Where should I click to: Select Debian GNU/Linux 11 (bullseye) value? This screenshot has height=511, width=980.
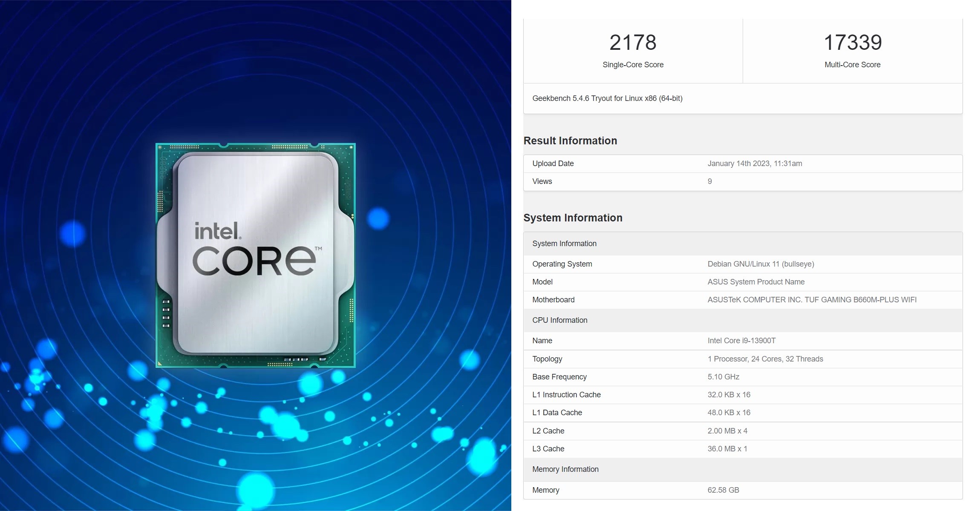(761, 264)
